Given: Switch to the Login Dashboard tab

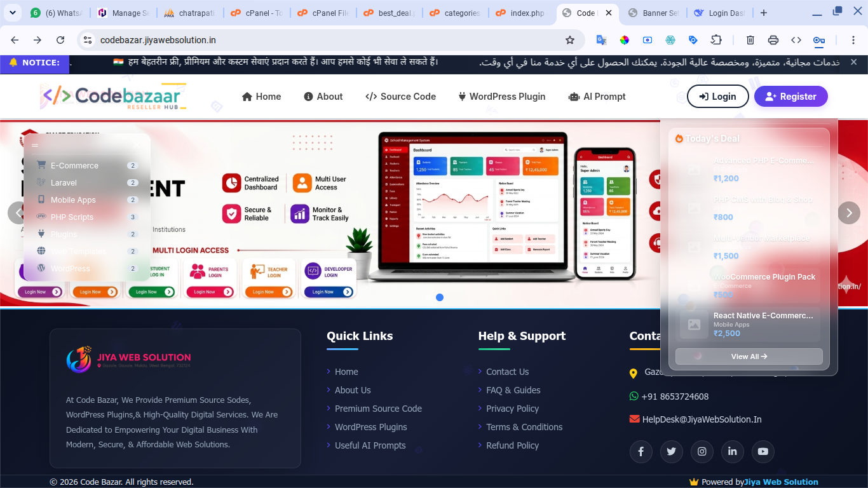Looking at the screenshot, I should click(x=720, y=13).
